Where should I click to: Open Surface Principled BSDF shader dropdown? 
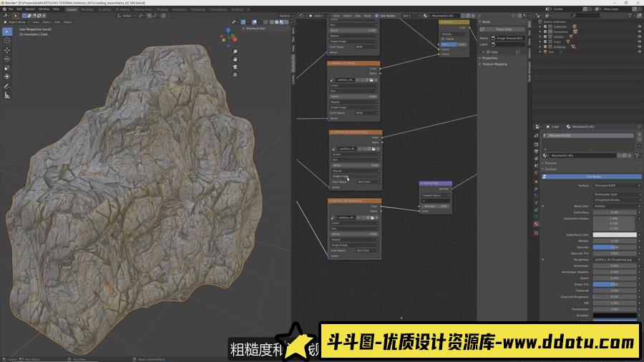click(615, 185)
